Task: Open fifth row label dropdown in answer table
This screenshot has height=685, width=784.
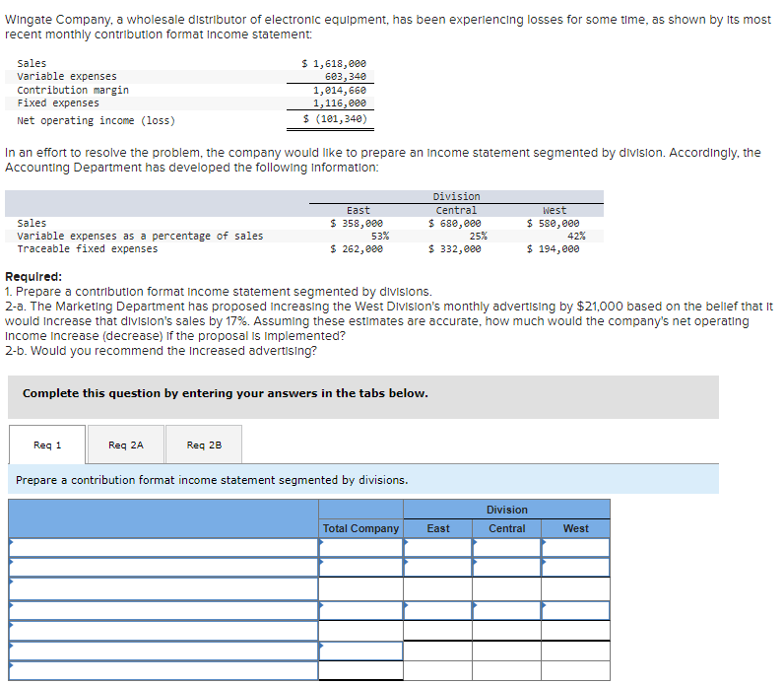Action: coord(163,631)
